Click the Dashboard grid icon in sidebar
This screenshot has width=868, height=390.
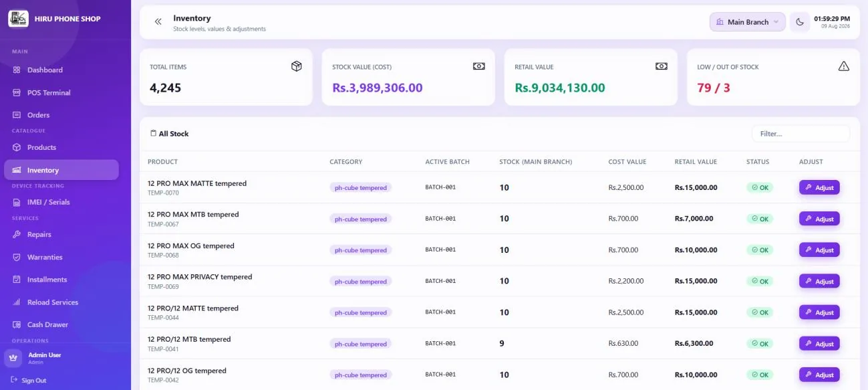pos(17,70)
